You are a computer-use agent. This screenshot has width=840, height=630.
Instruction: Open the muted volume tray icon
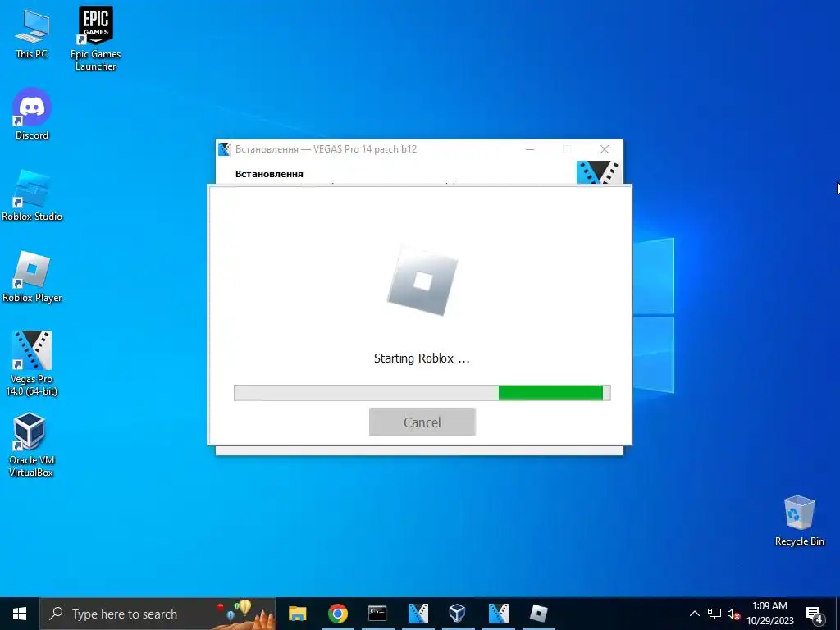pos(733,614)
